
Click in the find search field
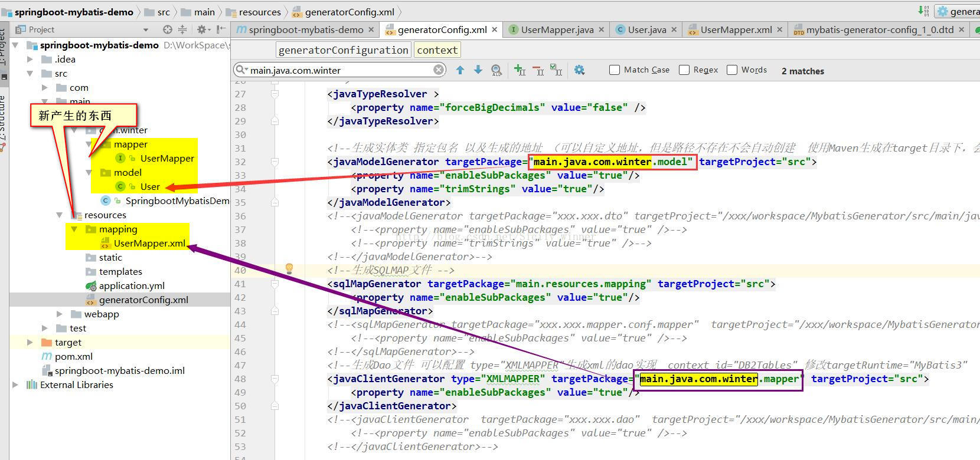click(341, 70)
